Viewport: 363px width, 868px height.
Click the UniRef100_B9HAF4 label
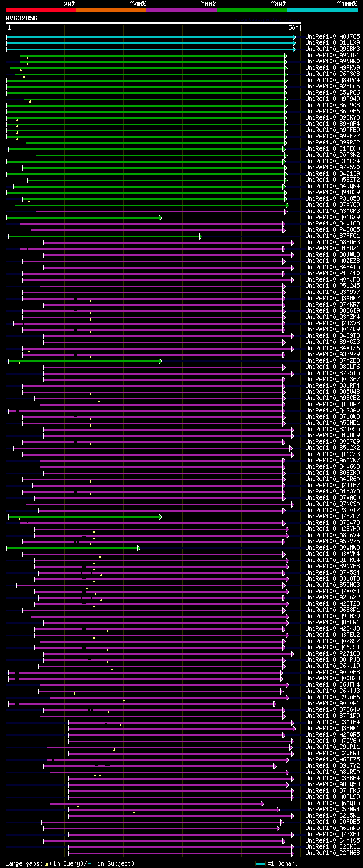click(x=332, y=124)
